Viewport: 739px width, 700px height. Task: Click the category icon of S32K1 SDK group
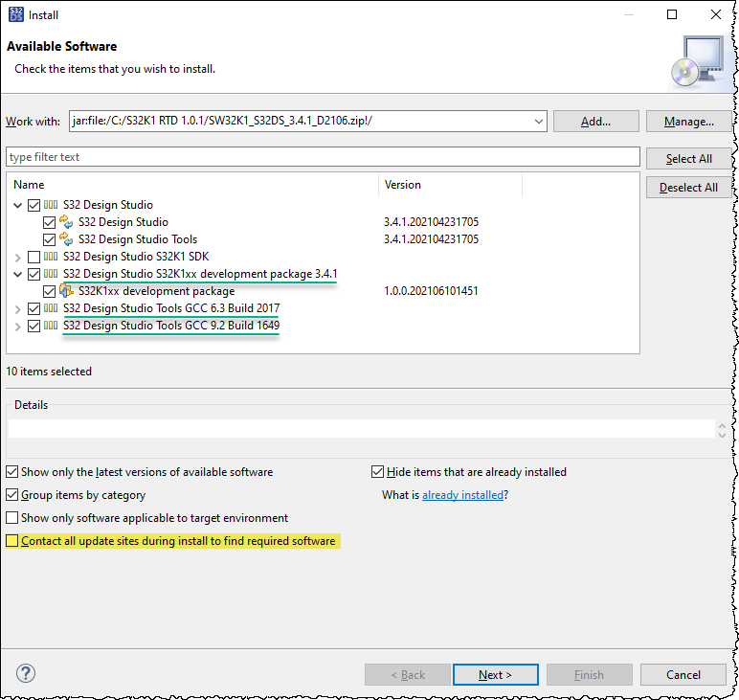point(51,257)
